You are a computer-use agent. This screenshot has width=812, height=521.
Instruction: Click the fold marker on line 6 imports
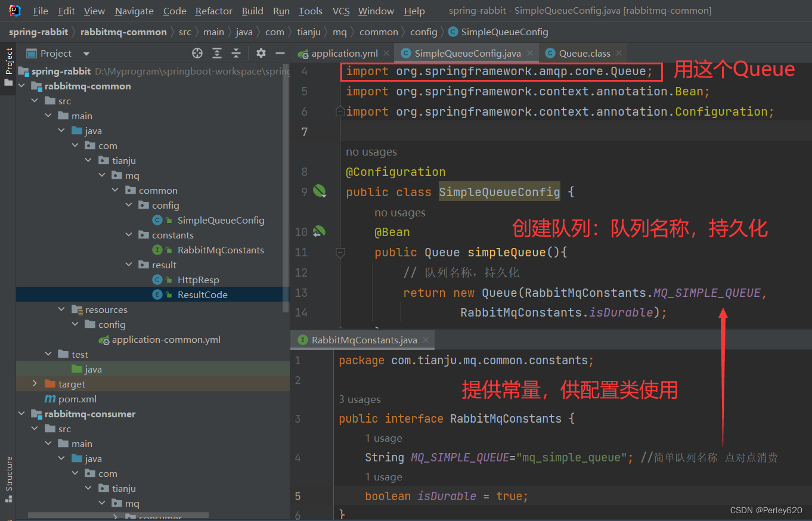tap(340, 111)
